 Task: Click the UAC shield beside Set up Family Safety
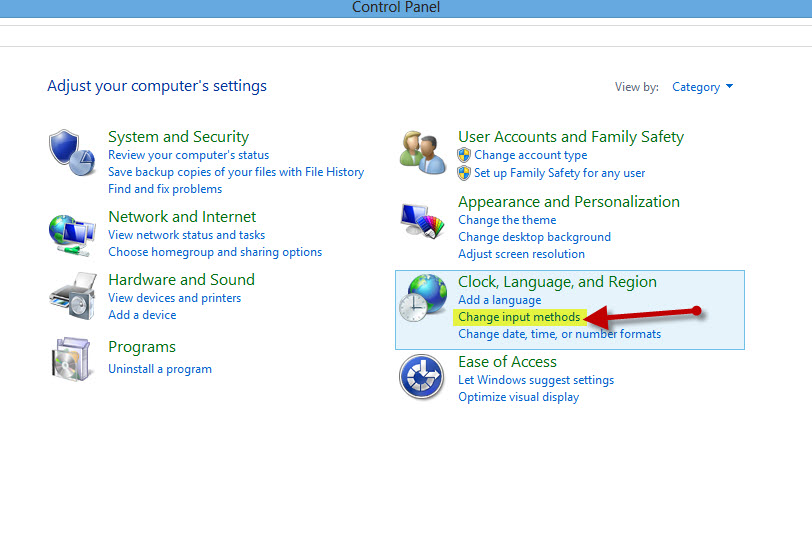[x=464, y=173]
